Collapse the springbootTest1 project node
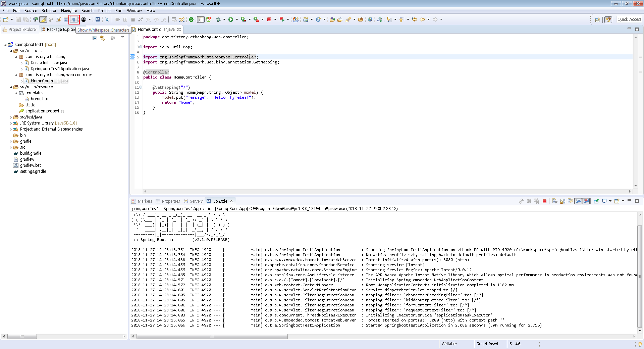The image size is (644, 349). (x=5, y=45)
